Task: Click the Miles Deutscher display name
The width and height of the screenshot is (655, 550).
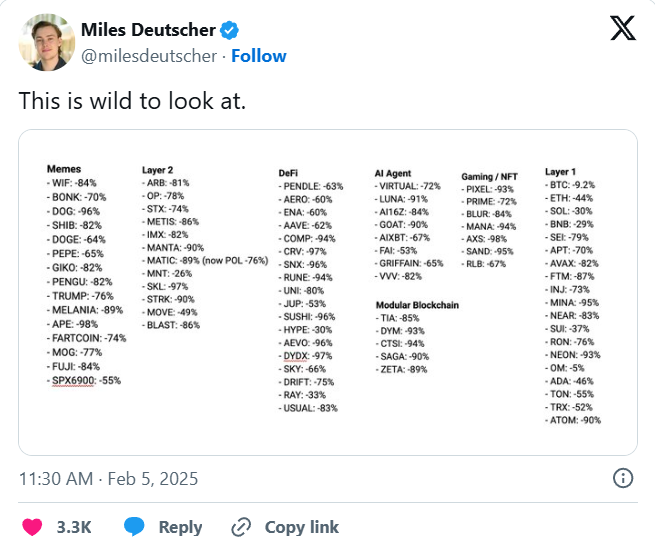Action: click(x=148, y=30)
